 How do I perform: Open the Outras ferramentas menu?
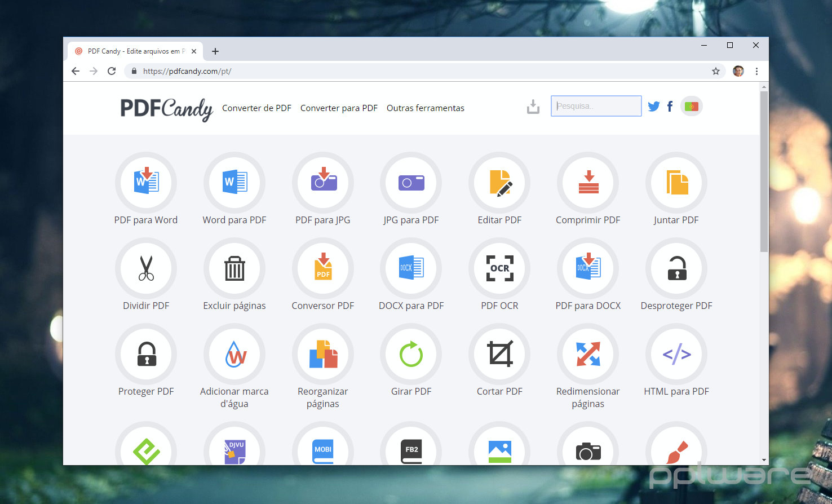tap(426, 108)
